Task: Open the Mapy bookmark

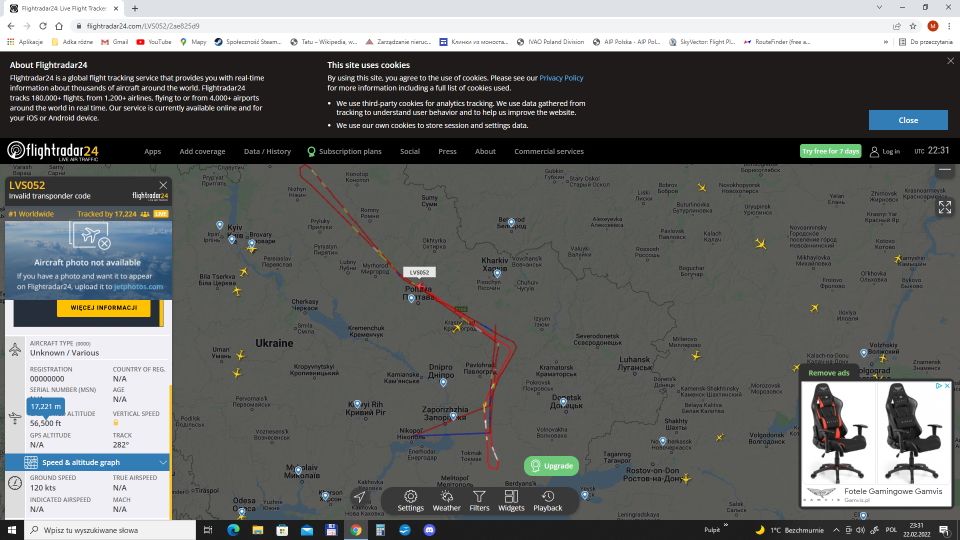Action: click(x=193, y=42)
